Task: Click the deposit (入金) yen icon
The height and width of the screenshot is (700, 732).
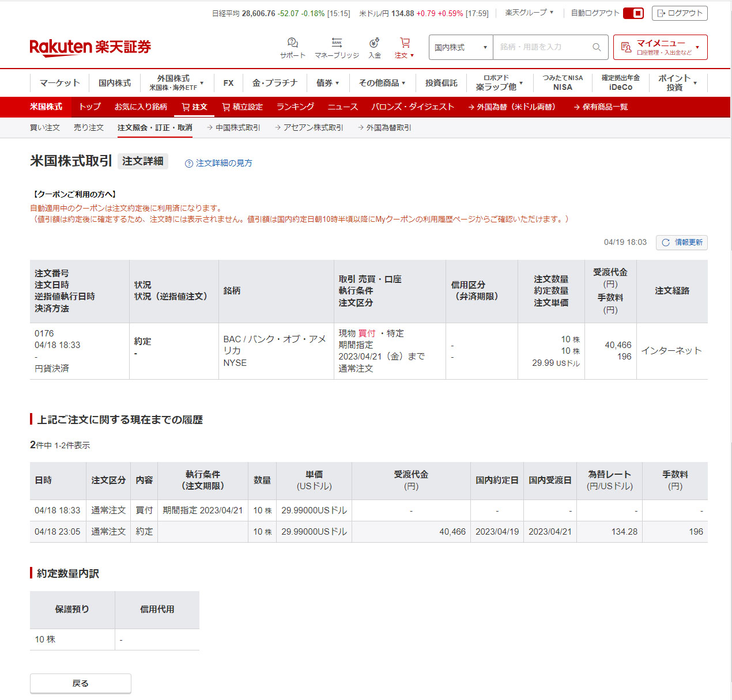Action: pos(375,43)
